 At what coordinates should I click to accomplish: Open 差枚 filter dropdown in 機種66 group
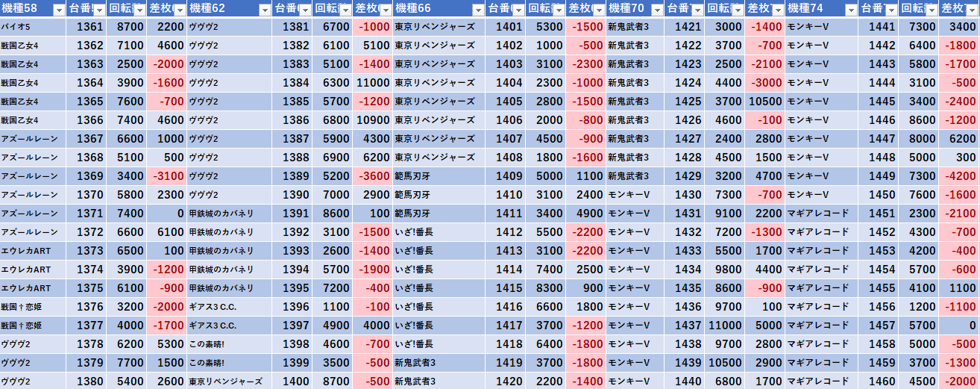[x=598, y=10]
